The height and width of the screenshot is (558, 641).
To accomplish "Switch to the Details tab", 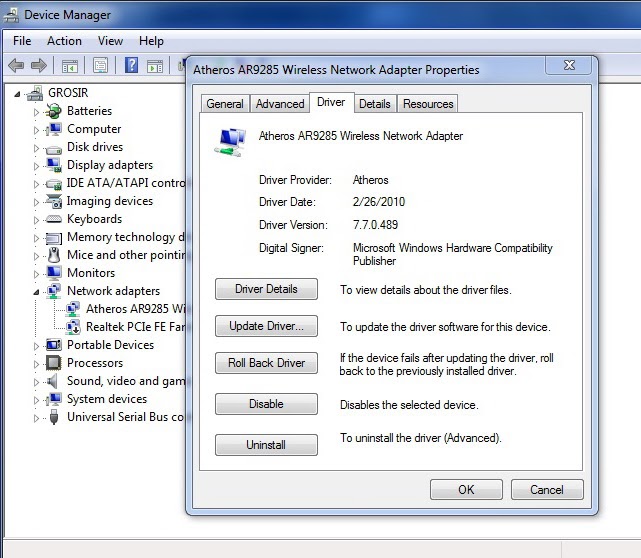I will point(374,104).
